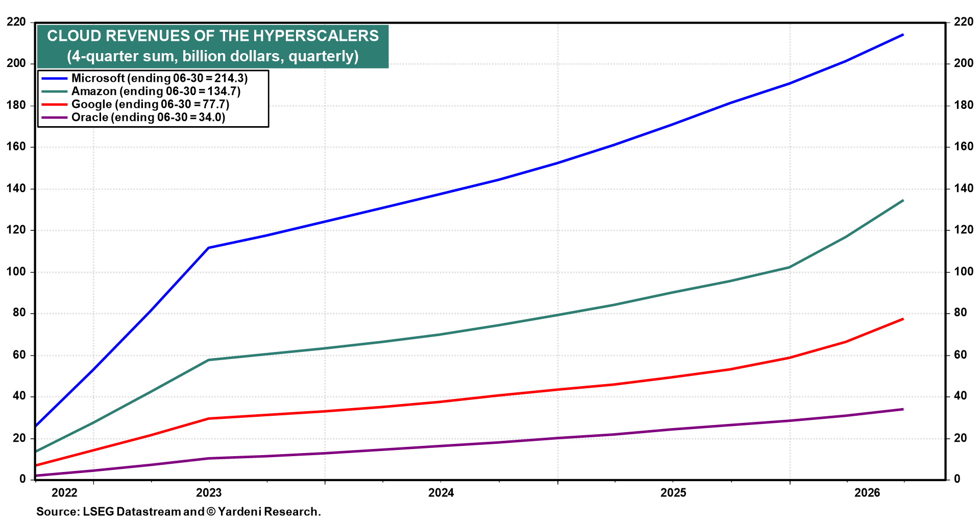Click the 60 label on the right axis
This screenshot has width=980, height=521.
(x=961, y=355)
